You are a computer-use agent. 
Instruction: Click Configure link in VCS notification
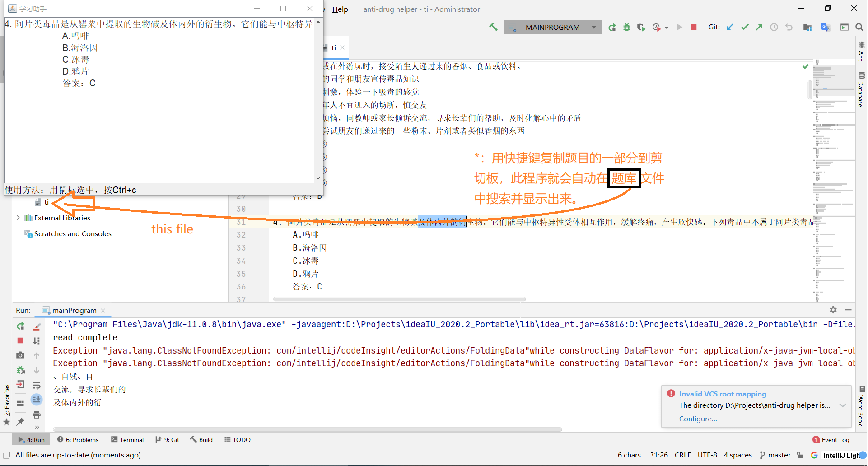click(698, 419)
